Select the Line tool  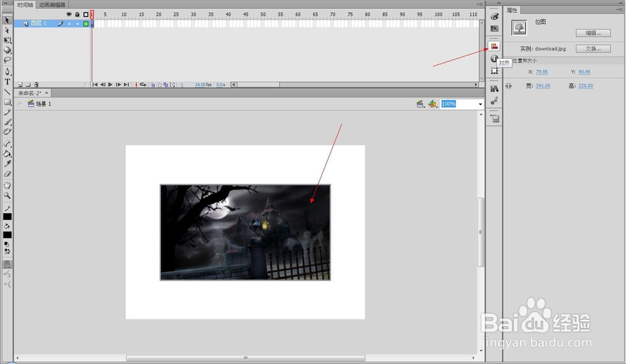[x=7, y=92]
